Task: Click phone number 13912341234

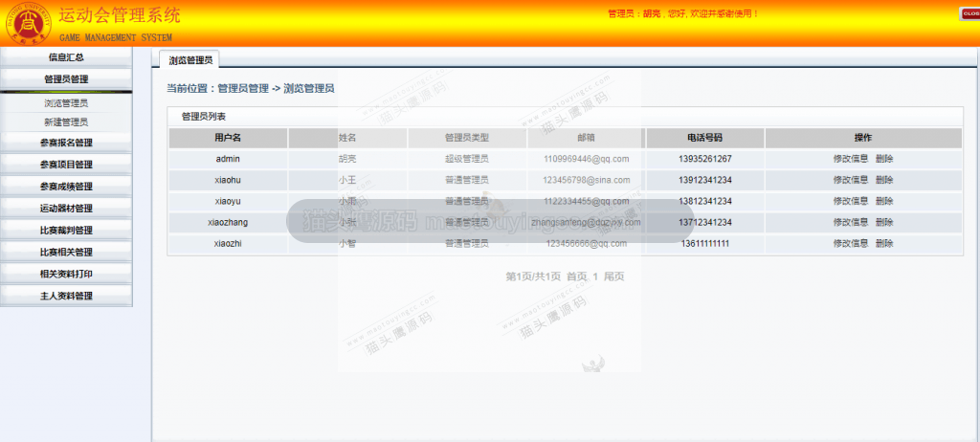Action: click(705, 180)
